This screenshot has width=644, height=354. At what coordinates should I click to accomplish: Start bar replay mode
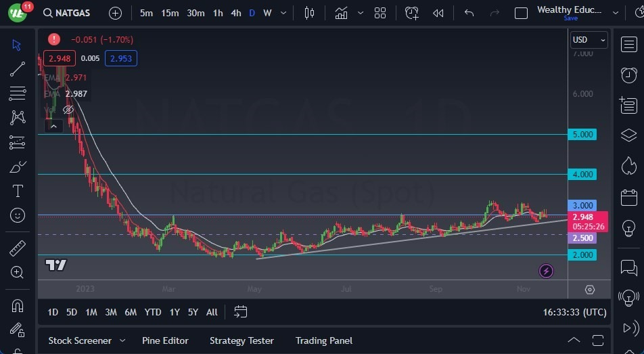point(438,13)
